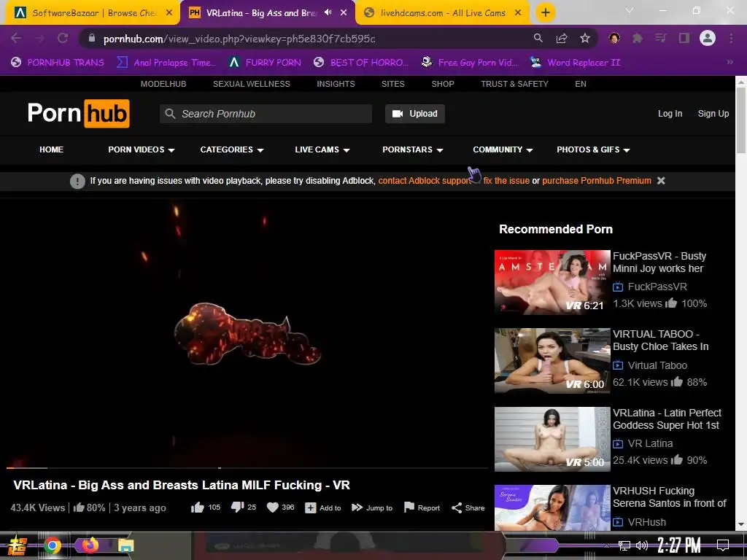
Task: Click the Sign Up link
Action: (713, 114)
